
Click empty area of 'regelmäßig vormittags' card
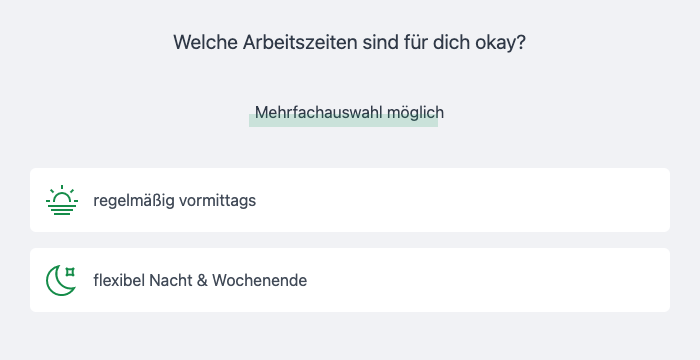pos(464,200)
